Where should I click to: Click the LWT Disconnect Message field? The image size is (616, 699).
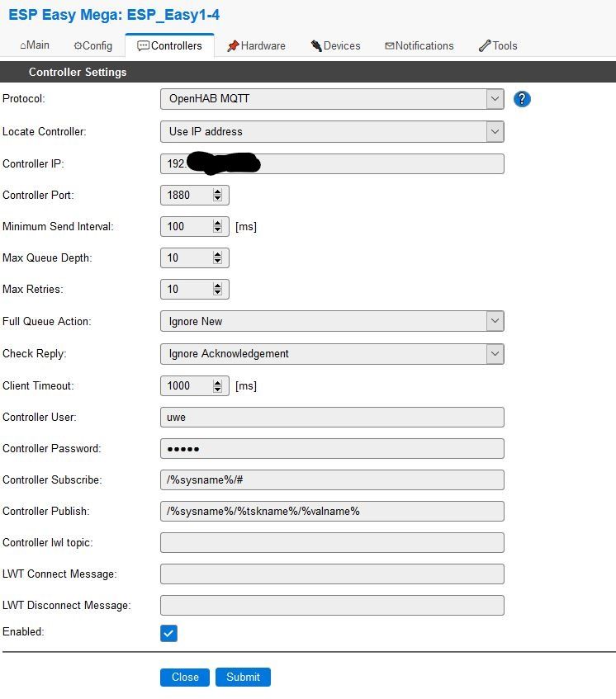332,606
